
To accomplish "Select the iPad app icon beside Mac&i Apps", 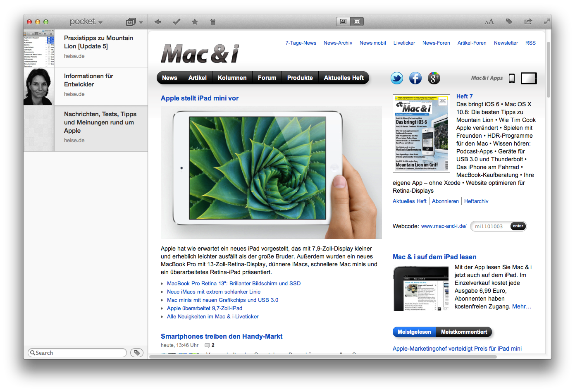I will [529, 78].
